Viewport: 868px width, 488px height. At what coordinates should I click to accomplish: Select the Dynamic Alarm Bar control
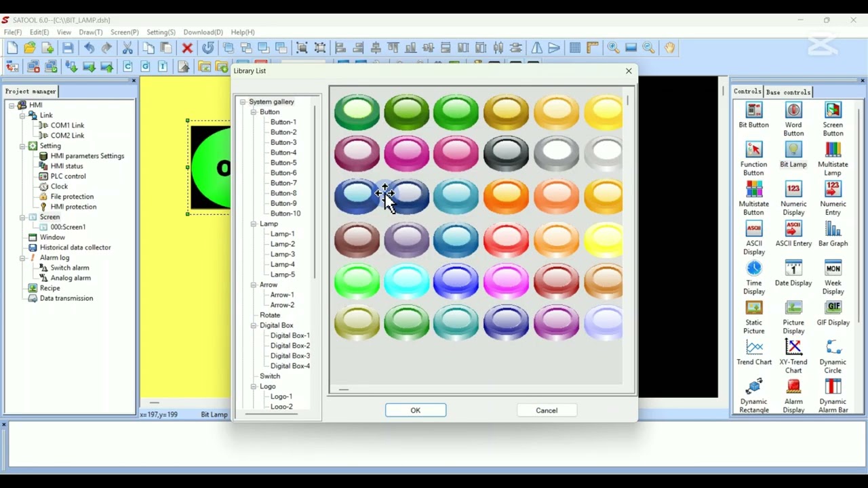click(x=833, y=396)
